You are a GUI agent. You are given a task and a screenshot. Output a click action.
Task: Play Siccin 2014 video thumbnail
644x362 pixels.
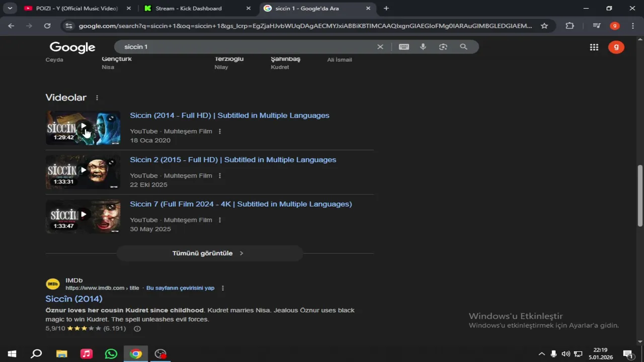click(x=83, y=128)
